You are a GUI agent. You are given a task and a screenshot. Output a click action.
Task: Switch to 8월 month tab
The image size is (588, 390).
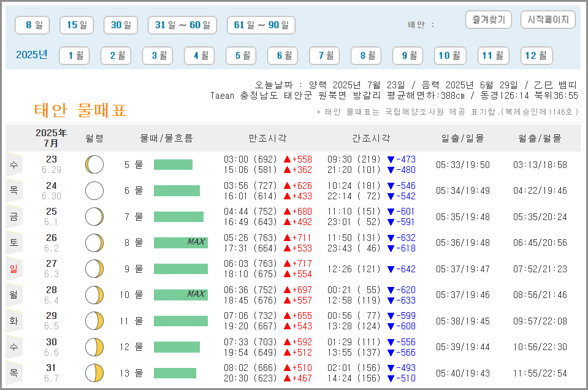[x=366, y=56]
